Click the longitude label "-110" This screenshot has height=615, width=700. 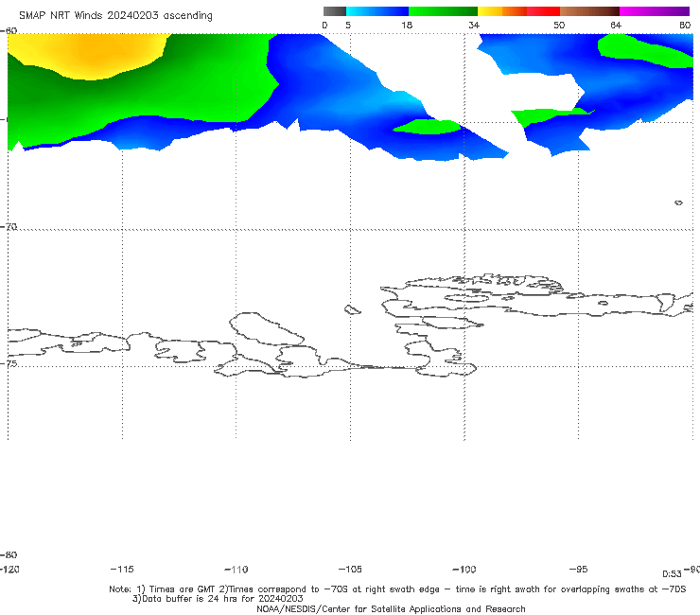pos(236,570)
